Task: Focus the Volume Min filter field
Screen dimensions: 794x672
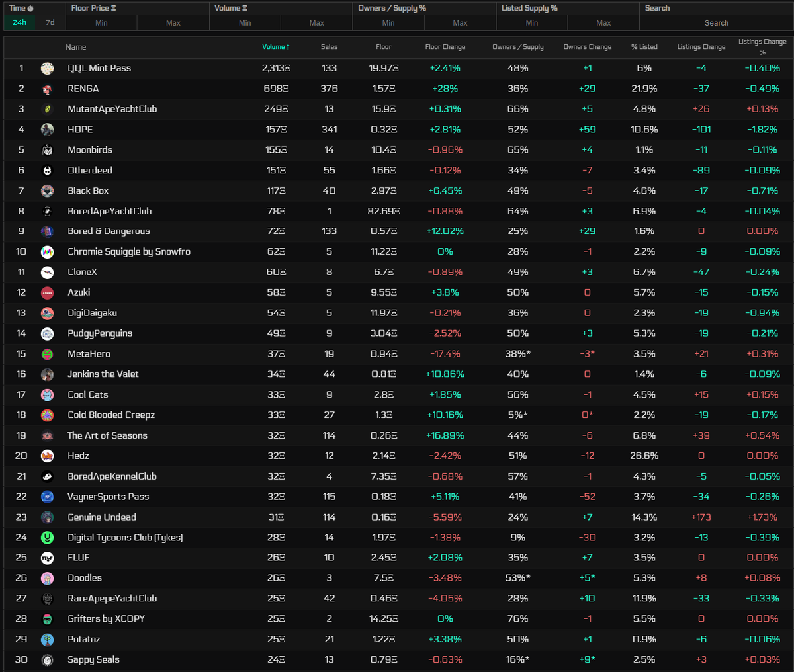Action: click(x=245, y=23)
